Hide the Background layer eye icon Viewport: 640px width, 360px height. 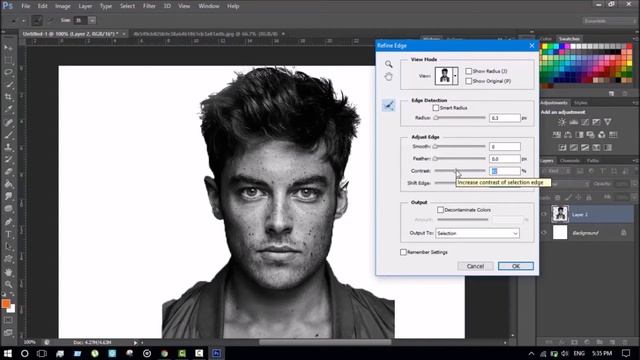pos(544,233)
